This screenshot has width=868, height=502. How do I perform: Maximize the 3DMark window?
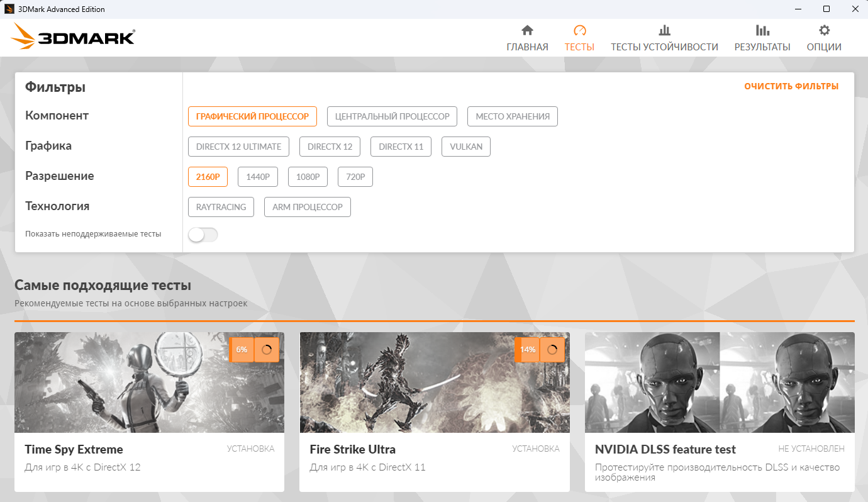[x=826, y=9]
